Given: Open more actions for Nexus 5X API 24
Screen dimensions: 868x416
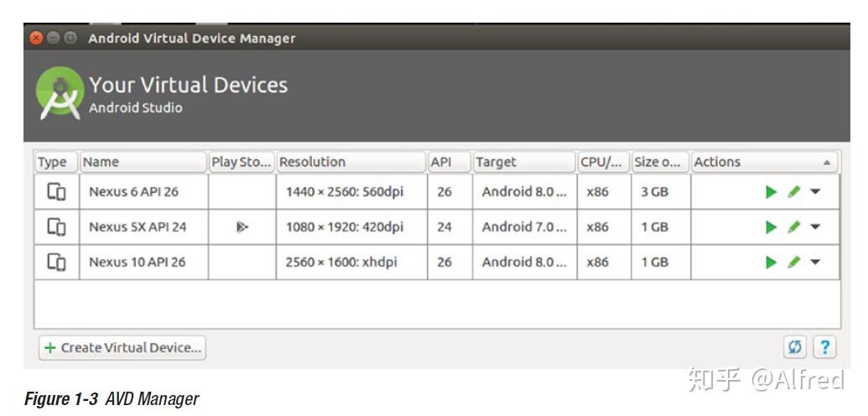Looking at the screenshot, I should [815, 227].
